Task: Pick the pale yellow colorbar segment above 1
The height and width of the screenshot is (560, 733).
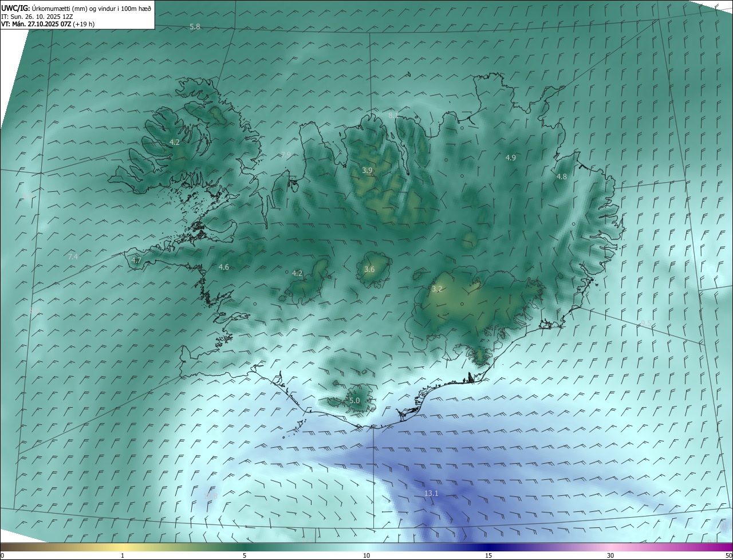Action: click(123, 547)
